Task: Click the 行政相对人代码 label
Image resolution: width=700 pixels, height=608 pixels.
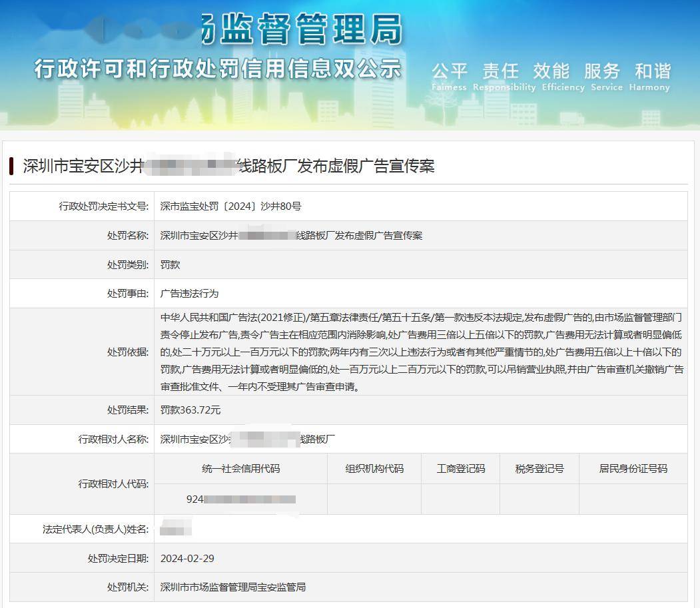Action: point(113,484)
